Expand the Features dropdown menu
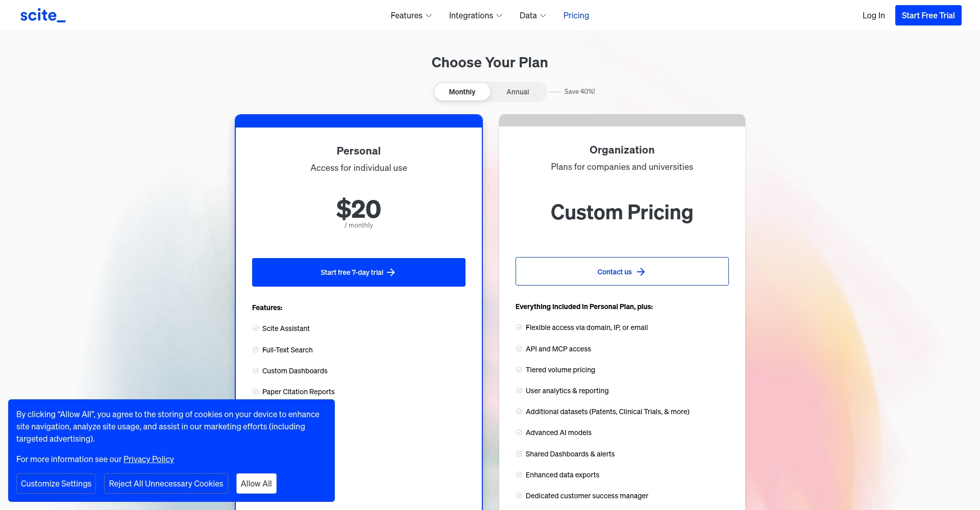980x510 pixels. [x=411, y=15]
